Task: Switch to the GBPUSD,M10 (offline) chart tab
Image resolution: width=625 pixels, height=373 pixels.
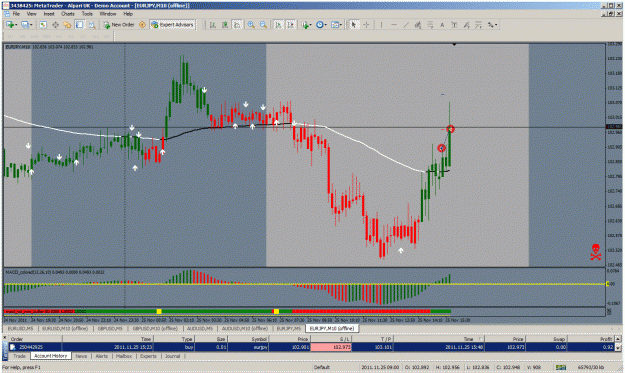Action: tap(155, 328)
